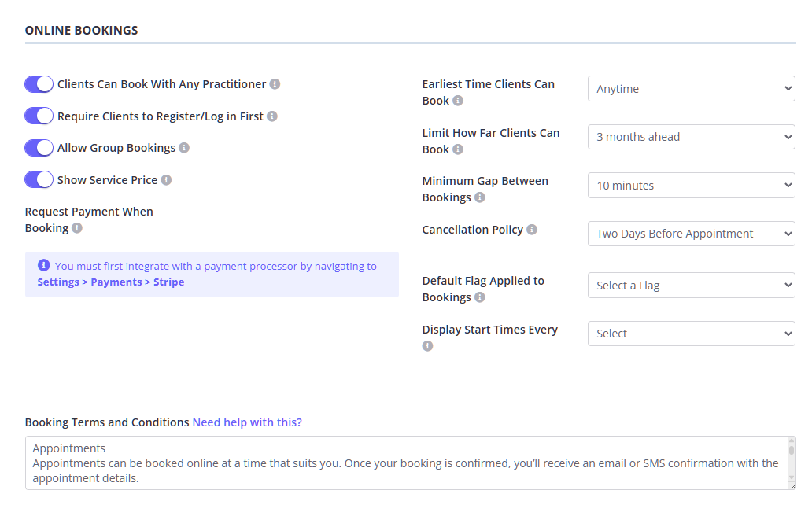Viewport: 812px width, 505px height.
Task: Click info icon next to Require Clients to Register
Action: coord(272,116)
